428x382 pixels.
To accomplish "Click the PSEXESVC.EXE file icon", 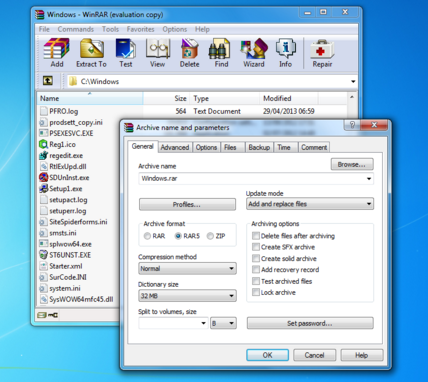I will point(43,133).
